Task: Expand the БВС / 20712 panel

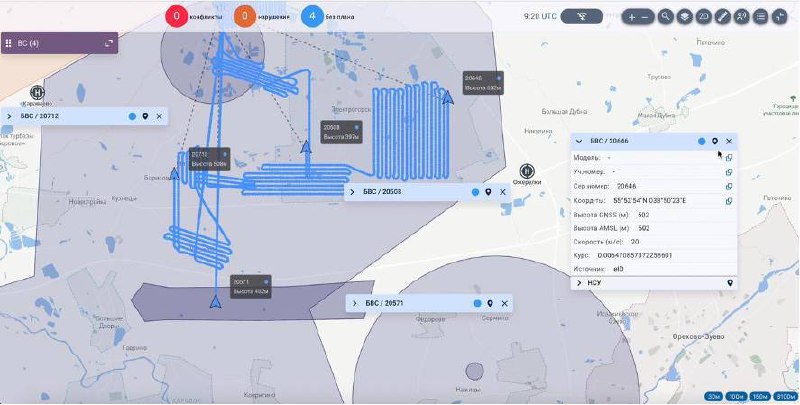Action: (9, 116)
